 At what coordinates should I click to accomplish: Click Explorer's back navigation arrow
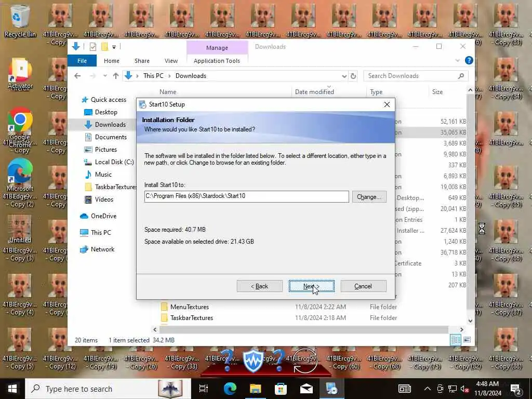tap(77, 76)
